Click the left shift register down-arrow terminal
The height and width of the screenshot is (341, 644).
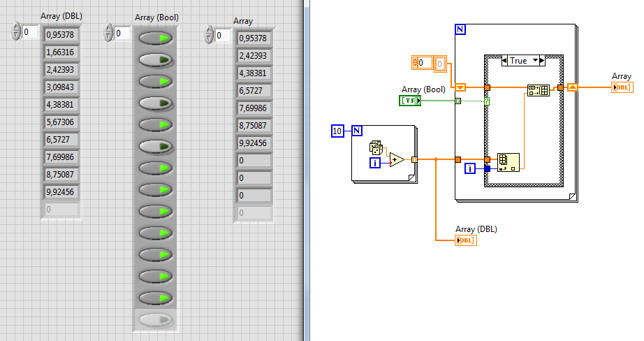[460, 87]
